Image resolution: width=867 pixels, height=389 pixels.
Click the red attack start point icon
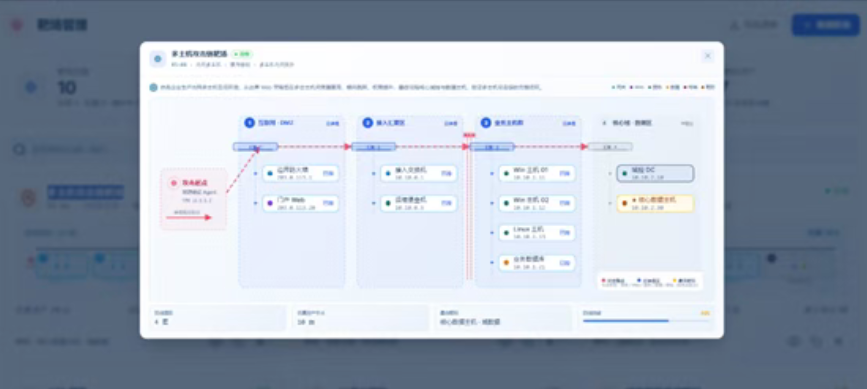[x=174, y=183]
